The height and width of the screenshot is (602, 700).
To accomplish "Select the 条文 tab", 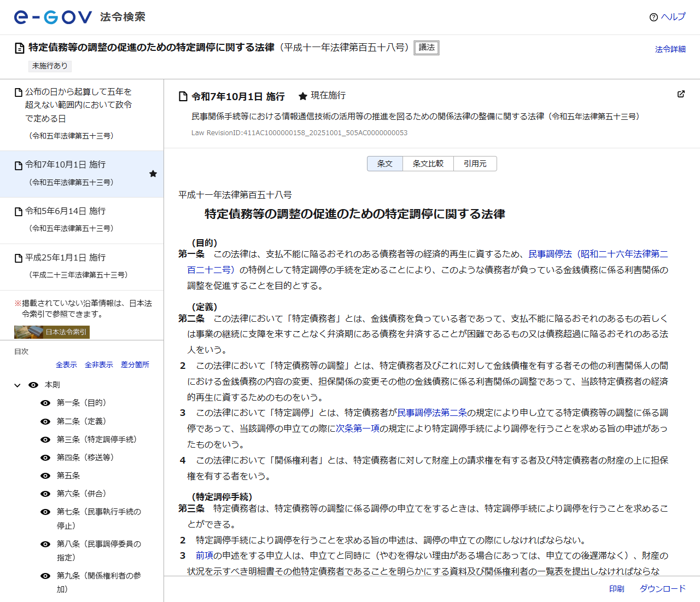I will pos(385,164).
